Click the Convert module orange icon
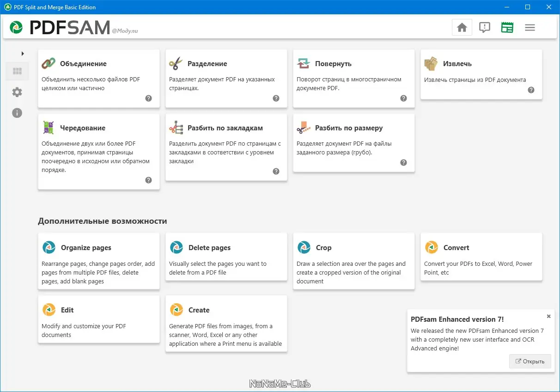Viewport: 560px width, 392px height. point(432,247)
